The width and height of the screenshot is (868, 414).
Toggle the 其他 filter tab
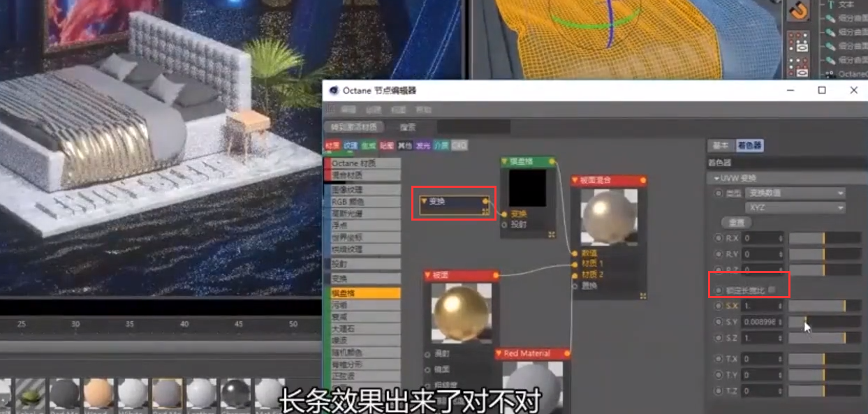[x=406, y=146]
